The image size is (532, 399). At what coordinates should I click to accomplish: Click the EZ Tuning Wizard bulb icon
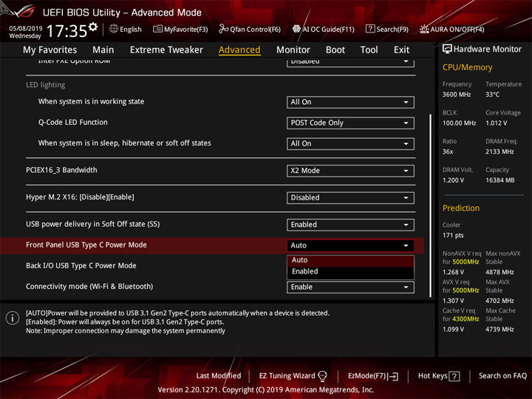(x=322, y=376)
